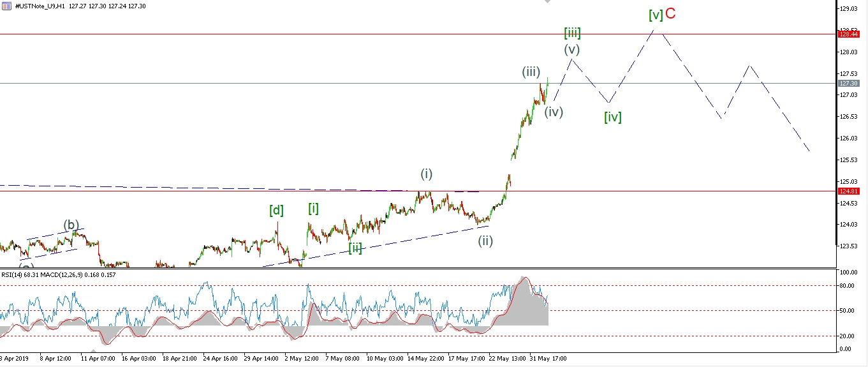Click the 50.00 level on RSI axis
The height and width of the screenshot is (367, 868).
pyautogui.click(x=848, y=310)
